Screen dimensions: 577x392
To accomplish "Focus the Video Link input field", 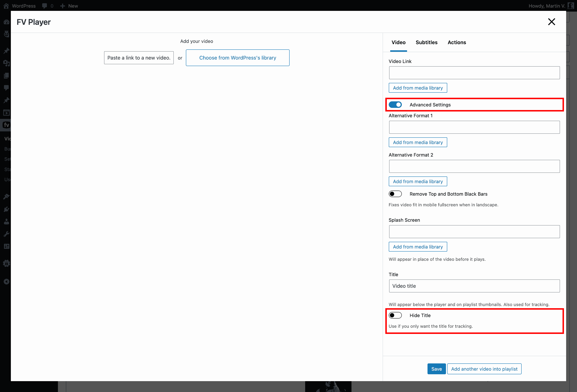I will [474, 73].
